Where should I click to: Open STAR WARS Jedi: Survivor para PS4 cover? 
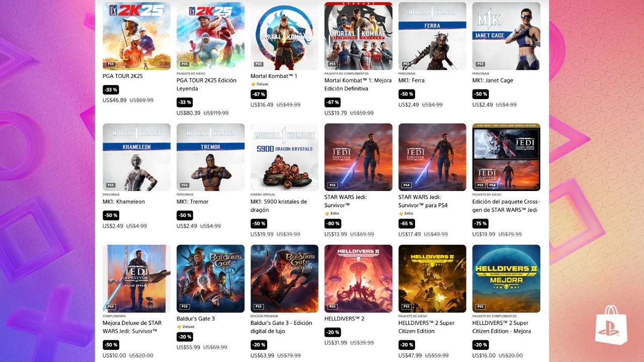tap(432, 157)
